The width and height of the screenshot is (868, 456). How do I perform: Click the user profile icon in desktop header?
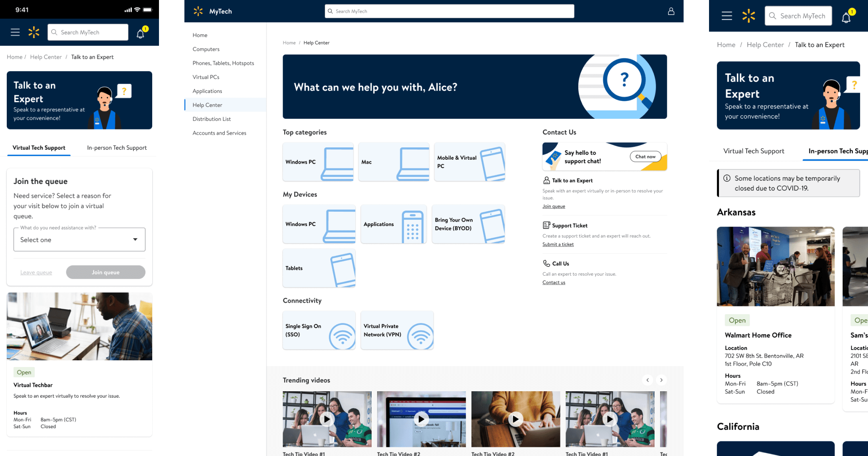(x=671, y=11)
